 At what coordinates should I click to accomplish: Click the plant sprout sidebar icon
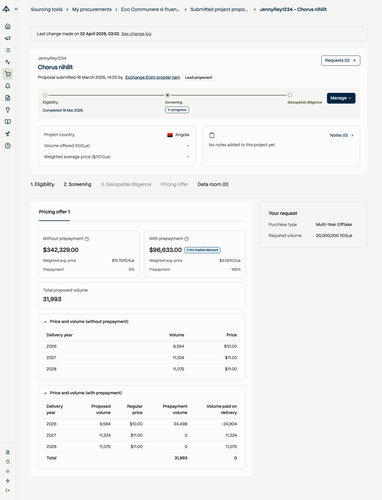coord(8,134)
